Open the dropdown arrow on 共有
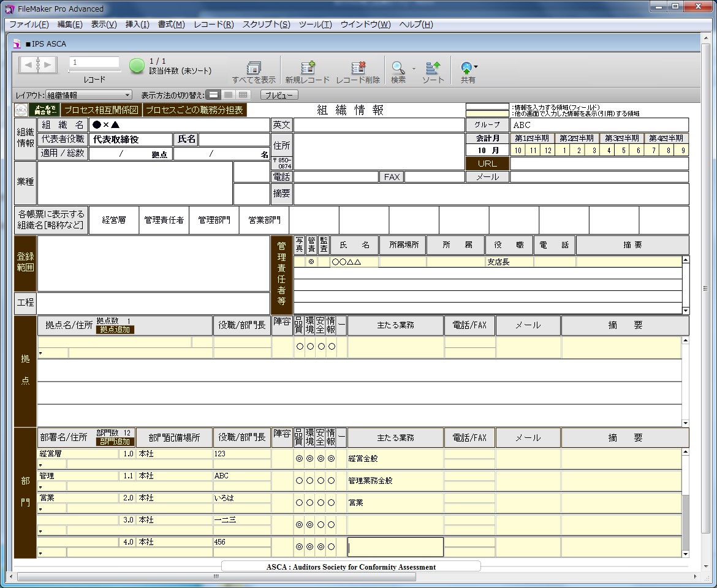Screen dimensions: 717x588 click(476, 67)
